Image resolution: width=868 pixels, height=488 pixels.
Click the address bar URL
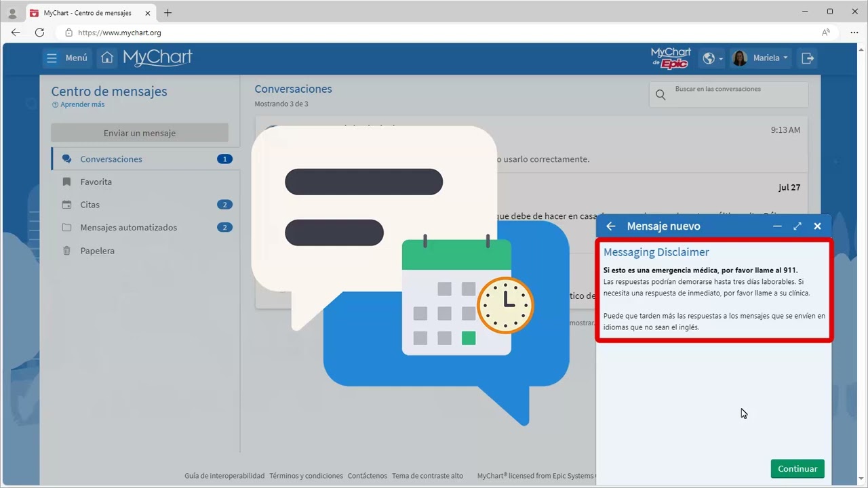click(x=119, y=33)
